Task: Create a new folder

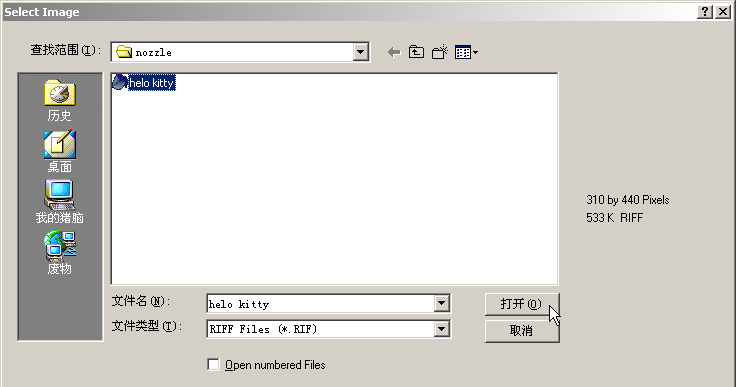Action: (440, 52)
